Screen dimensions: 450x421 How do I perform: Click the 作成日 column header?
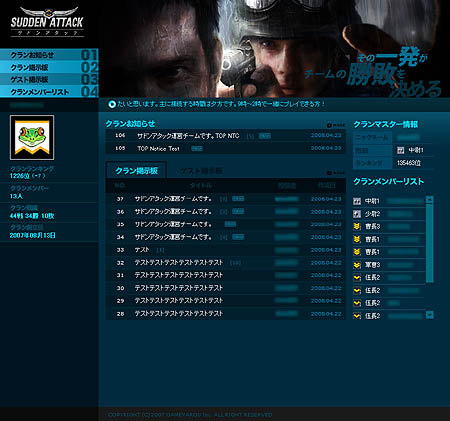326,185
